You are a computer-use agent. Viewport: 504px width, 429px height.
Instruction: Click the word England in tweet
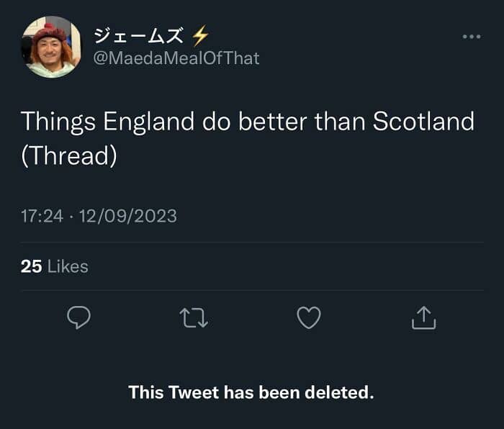pos(149,122)
